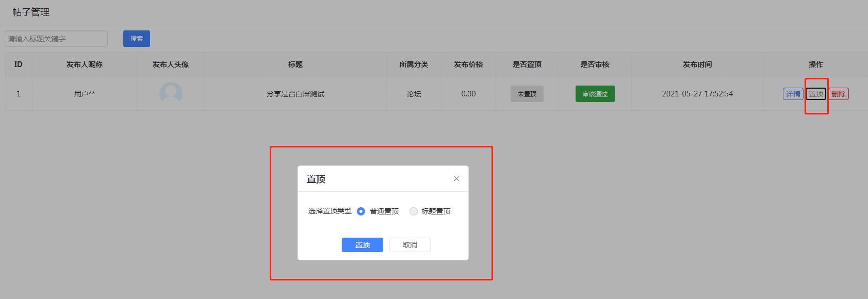Click the 选择置顶类型 label in dialog
Screen dimensions: 868x299
(x=330, y=211)
